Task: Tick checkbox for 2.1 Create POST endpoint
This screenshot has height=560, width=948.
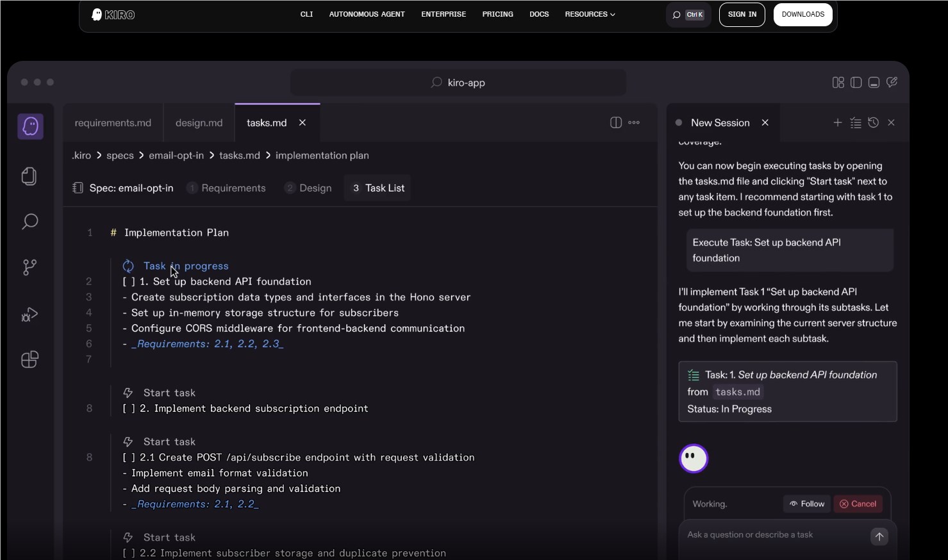Action: click(129, 457)
